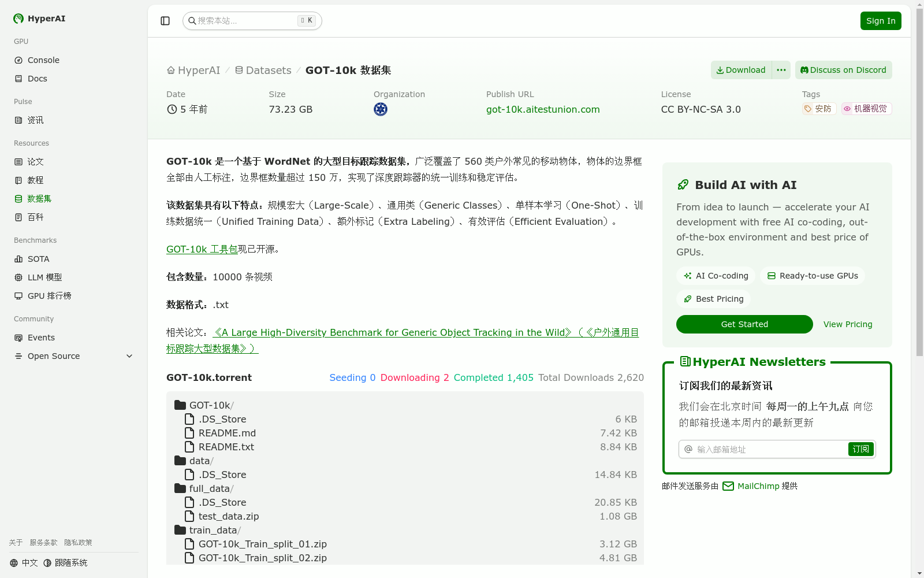The image size is (924, 578).
Task: Click the View Pricing link
Action: tap(848, 324)
